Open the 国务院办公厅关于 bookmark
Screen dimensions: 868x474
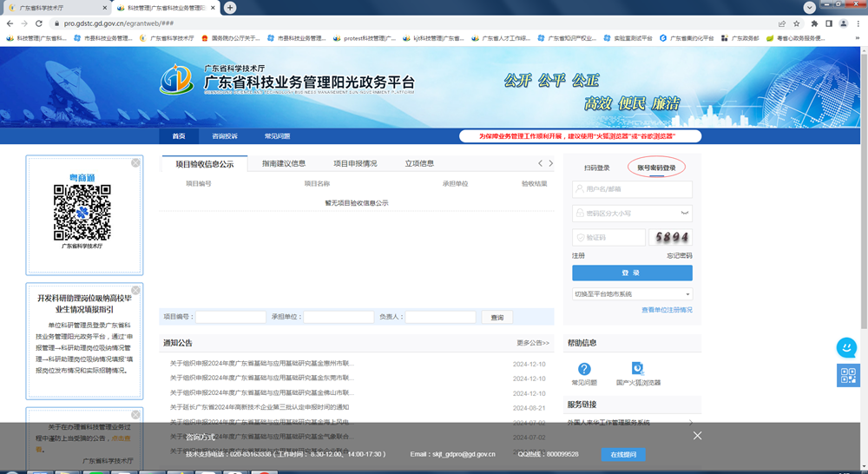click(x=230, y=38)
